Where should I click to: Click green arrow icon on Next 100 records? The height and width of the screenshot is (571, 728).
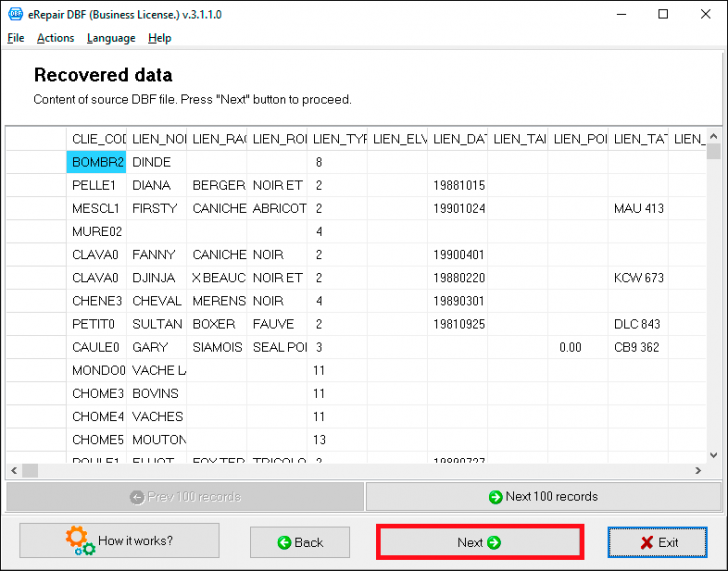(x=495, y=497)
